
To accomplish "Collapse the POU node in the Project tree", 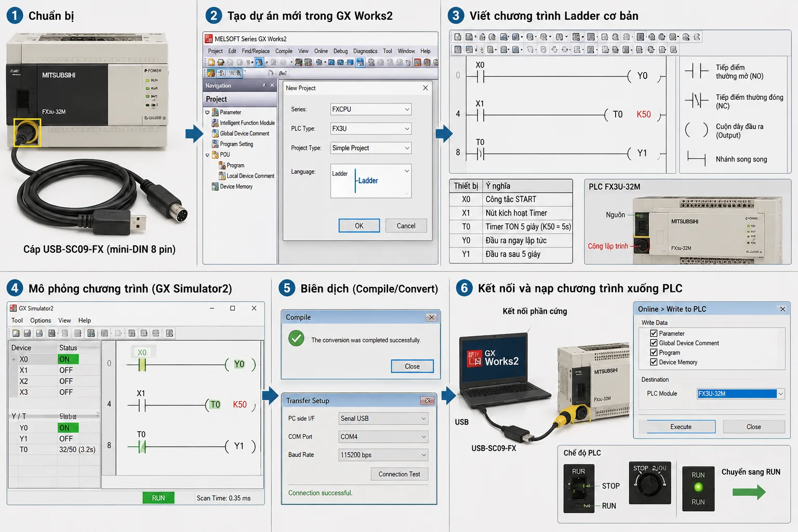I will click(x=207, y=155).
